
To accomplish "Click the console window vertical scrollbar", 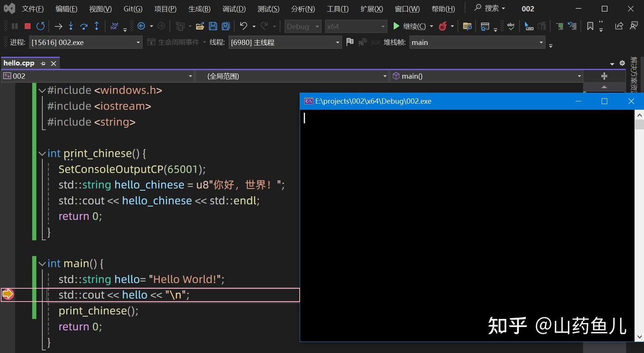I will pyautogui.click(x=639, y=225).
